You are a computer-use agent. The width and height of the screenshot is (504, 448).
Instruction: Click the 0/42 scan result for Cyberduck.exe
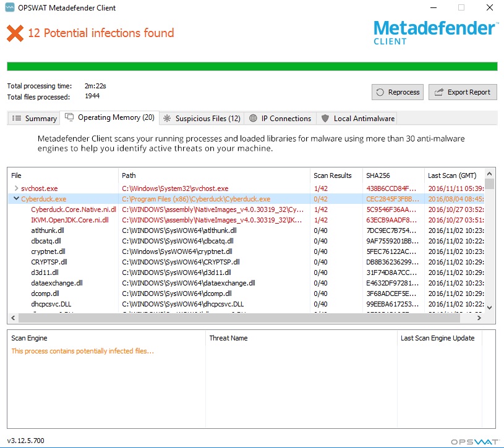tap(320, 199)
